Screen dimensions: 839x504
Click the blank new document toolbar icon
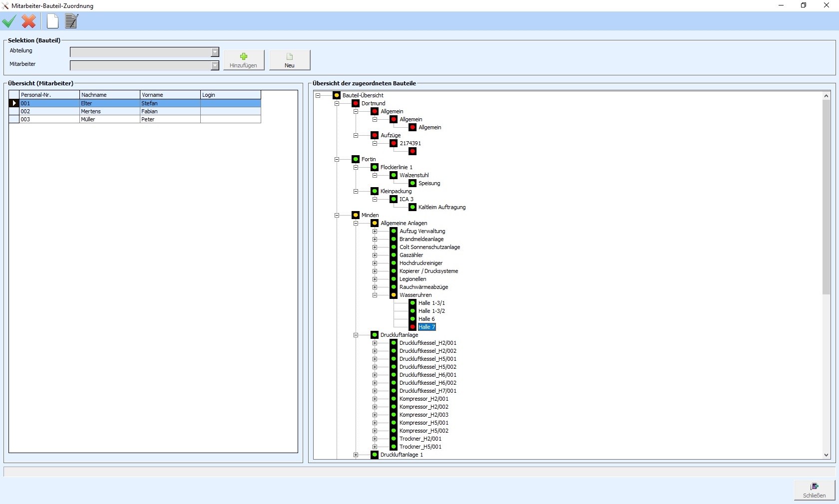(52, 21)
